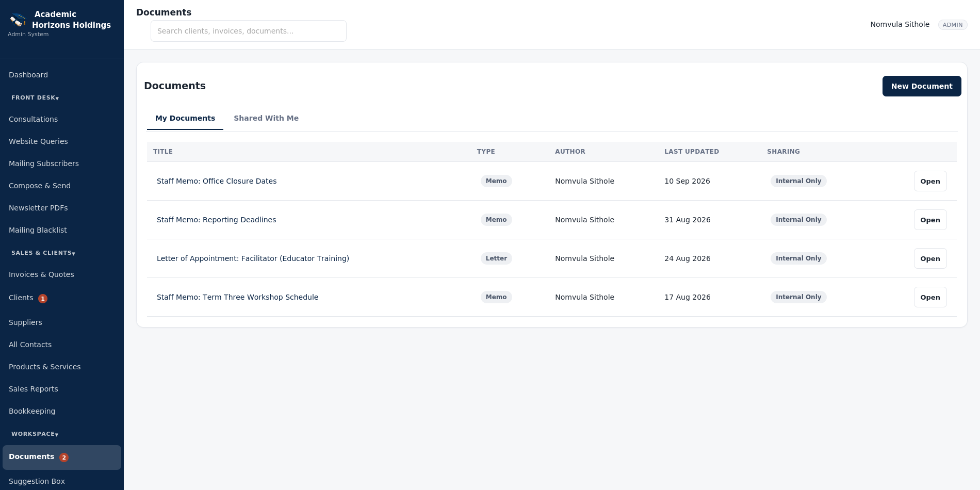The height and width of the screenshot is (490, 980).
Task: Open Term Three Workshop Schedule memo
Action: tap(930, 297)
